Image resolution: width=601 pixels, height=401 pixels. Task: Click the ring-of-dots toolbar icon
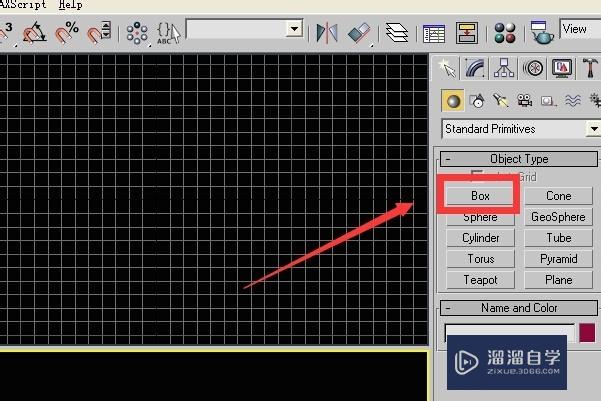(x=137, y=33)
